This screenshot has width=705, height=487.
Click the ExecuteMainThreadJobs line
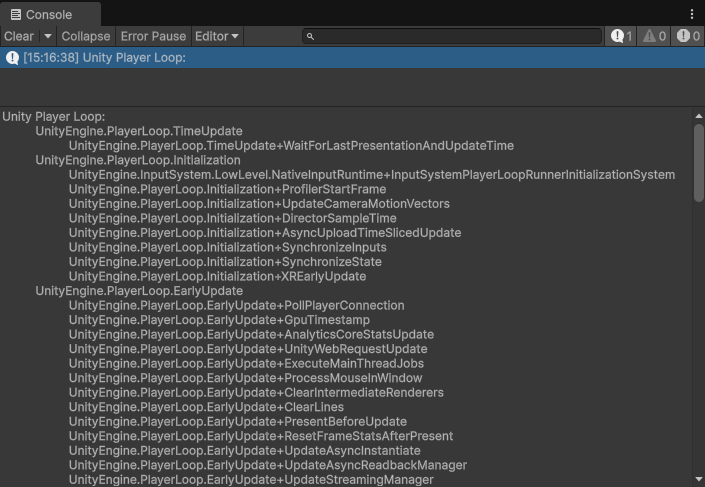246,363
